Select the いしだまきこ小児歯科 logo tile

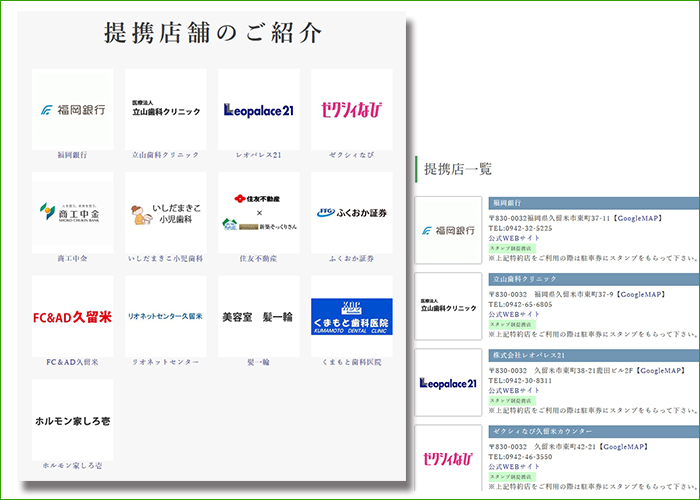tap(166, 213)
